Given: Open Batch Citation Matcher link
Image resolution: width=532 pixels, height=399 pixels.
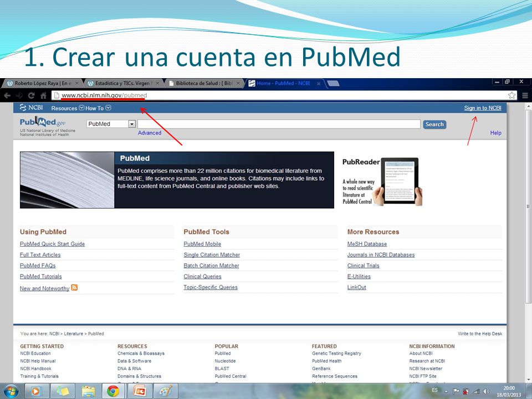Looking at the screenshot, I should point(211,265).
